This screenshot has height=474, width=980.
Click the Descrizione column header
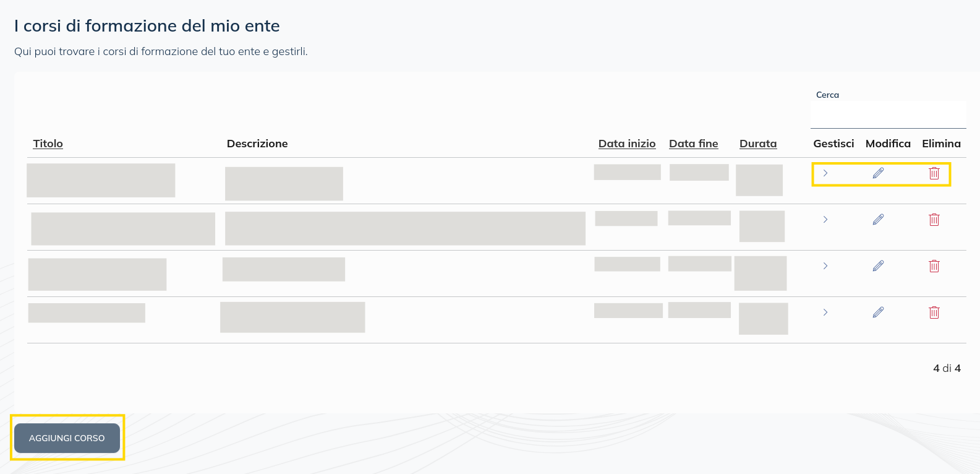click(x=257, y=144)
